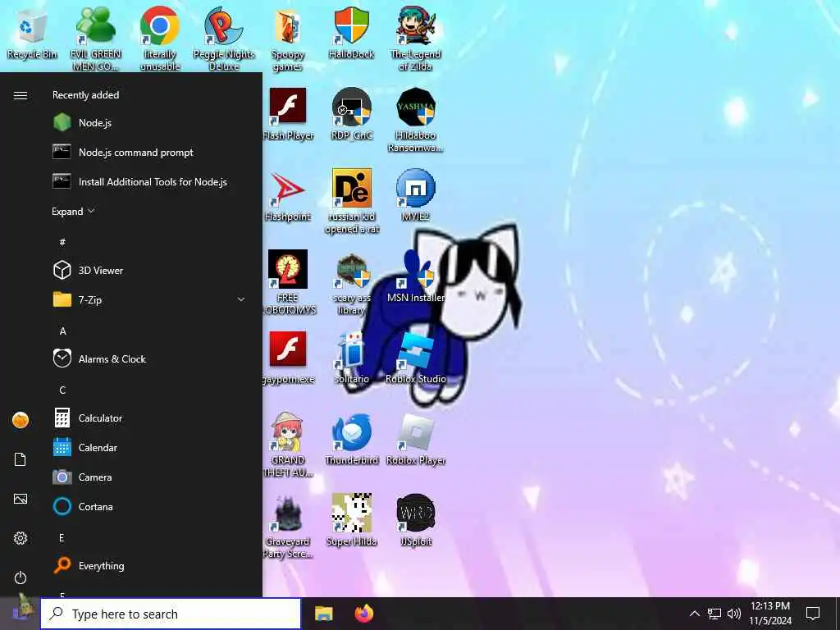
Task: Open Pictures from Start sidebar
Action: coord(21,499)
